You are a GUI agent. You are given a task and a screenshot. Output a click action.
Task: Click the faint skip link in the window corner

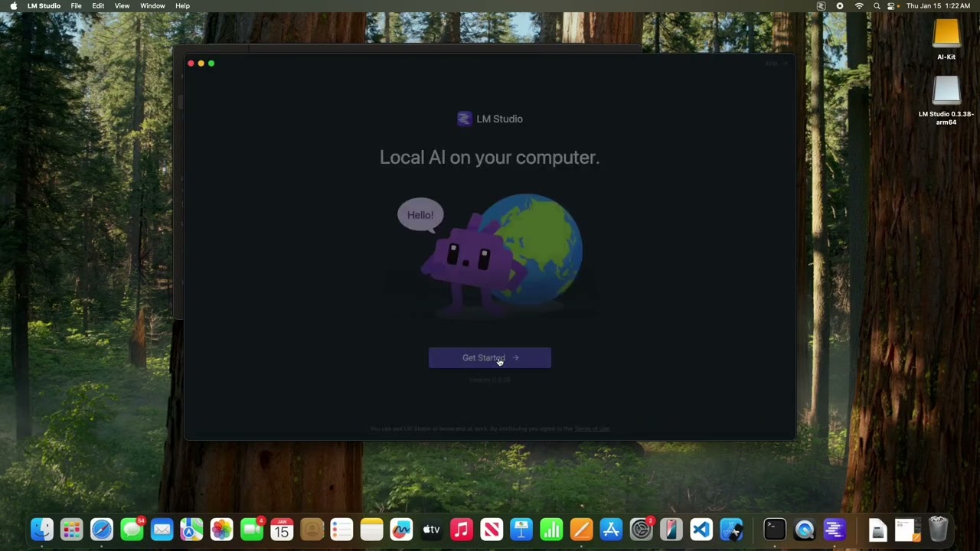click(x=775, y=64)
